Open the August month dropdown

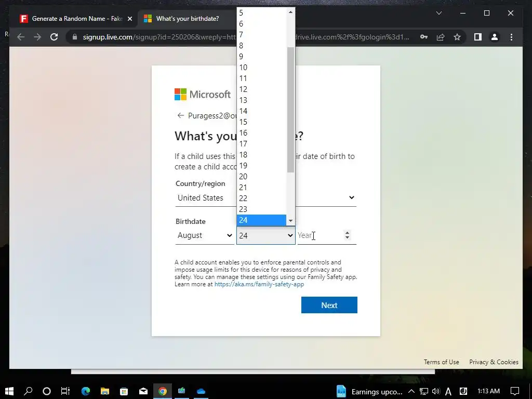tap(205, 235)
